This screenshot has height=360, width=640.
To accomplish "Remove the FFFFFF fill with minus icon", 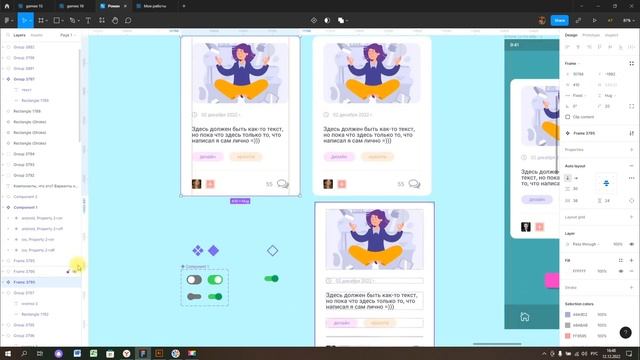I will (x=631, y=271).
